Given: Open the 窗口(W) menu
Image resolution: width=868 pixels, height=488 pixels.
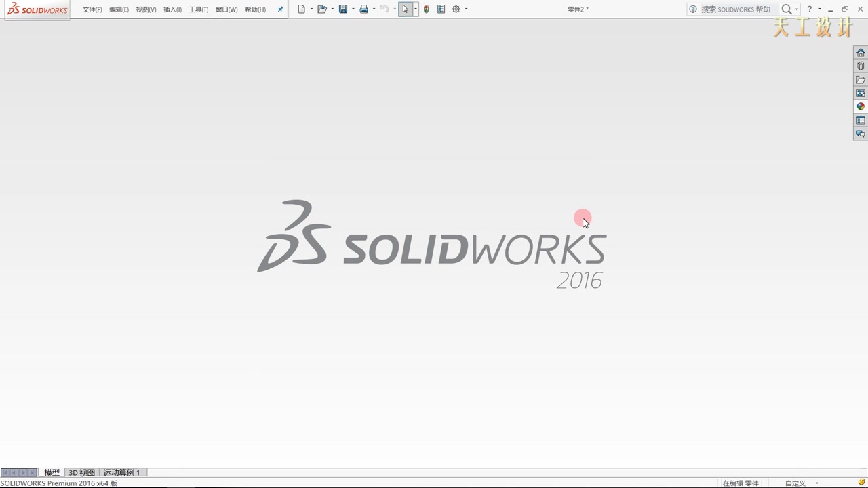Looking at the screenshot, I should [226, 9].
